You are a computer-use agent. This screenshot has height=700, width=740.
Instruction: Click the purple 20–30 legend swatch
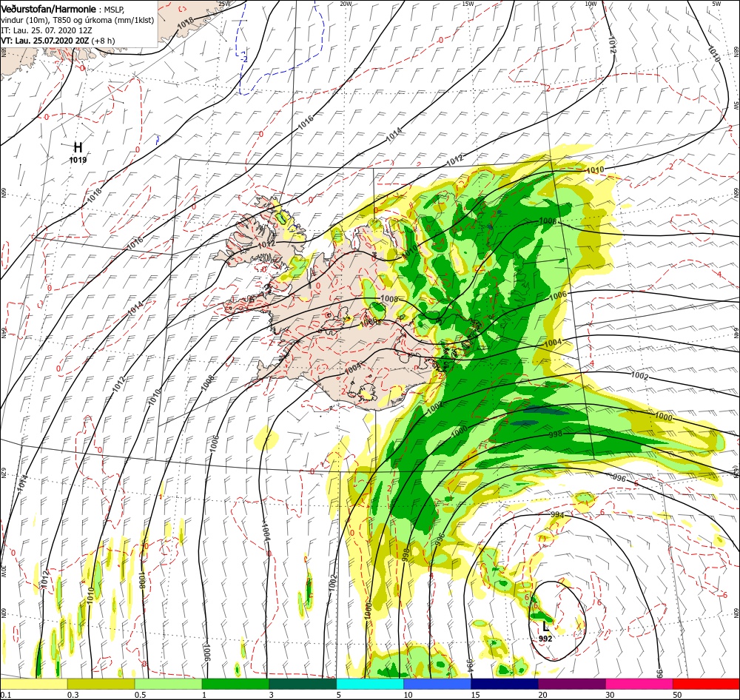tap(571, 684)
